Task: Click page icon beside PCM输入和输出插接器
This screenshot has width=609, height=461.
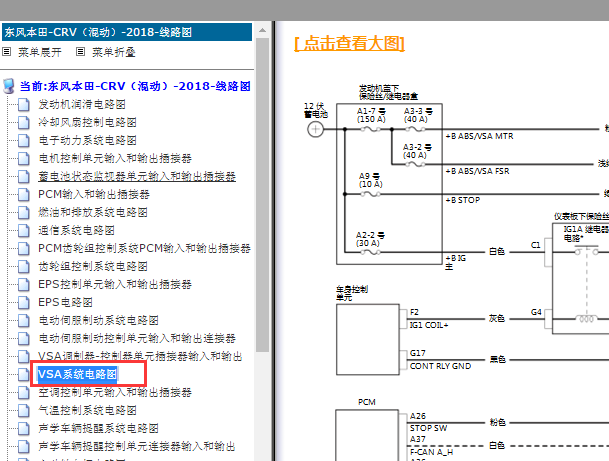Action: [x=24, y=194]
